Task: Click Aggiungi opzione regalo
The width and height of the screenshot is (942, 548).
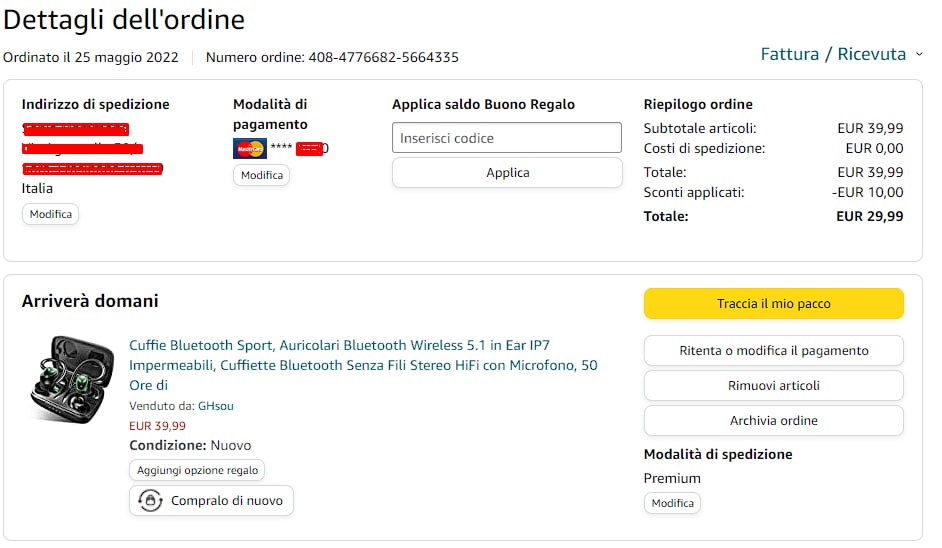Action: pyautogui.click(x=197, y=470)
